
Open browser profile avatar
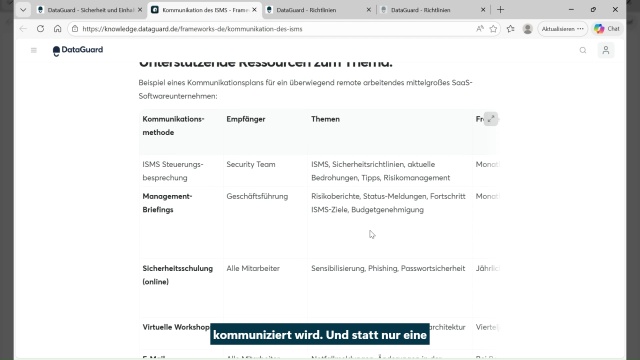(x=527, y=29)
